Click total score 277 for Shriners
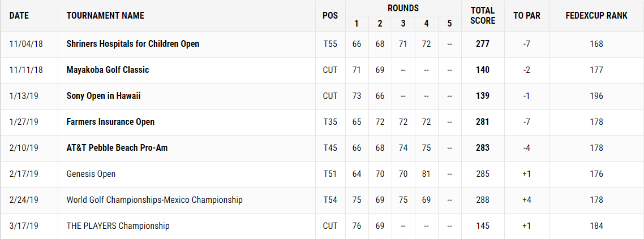The width and height of the screenshot is (644, 239). pos(483,44)
